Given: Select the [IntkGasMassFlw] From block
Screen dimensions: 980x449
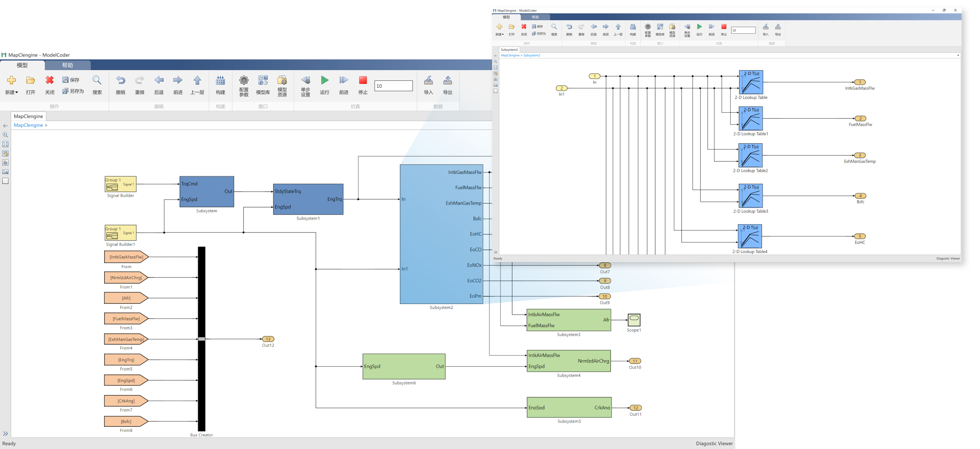Looking at the screenshot, I should (126, 257).
